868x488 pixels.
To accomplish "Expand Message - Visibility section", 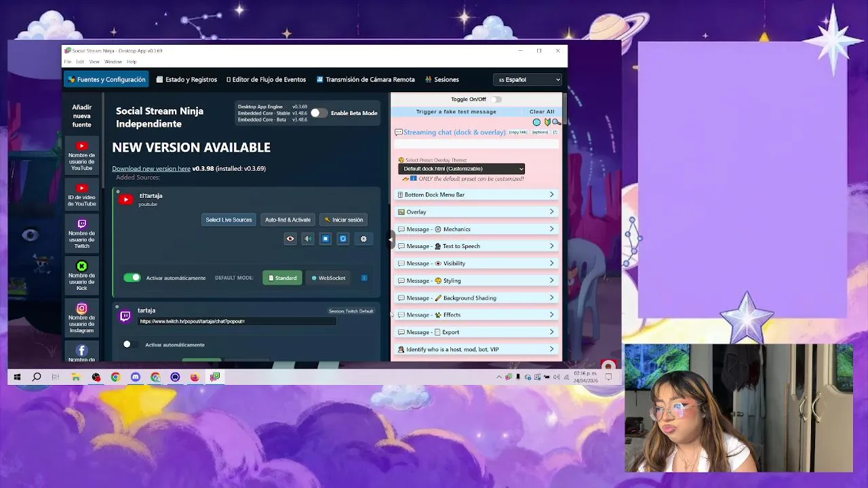I will click(x=476, y=264).
